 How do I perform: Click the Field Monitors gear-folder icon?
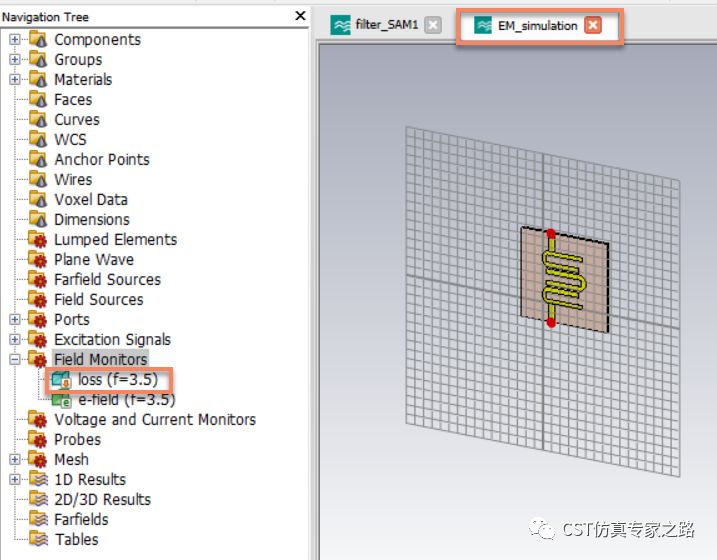coord(38,359)
